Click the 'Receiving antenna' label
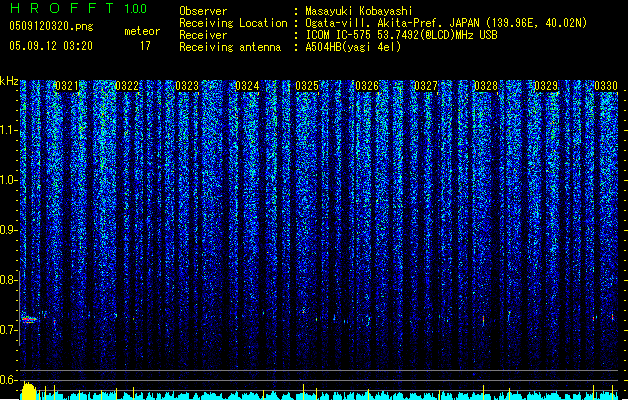Screen dimensions: 629x400 pyautogui.click(x=230, y=47)
